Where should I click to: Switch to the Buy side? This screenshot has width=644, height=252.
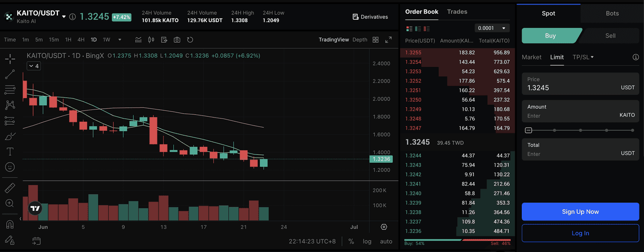[550, 36]
